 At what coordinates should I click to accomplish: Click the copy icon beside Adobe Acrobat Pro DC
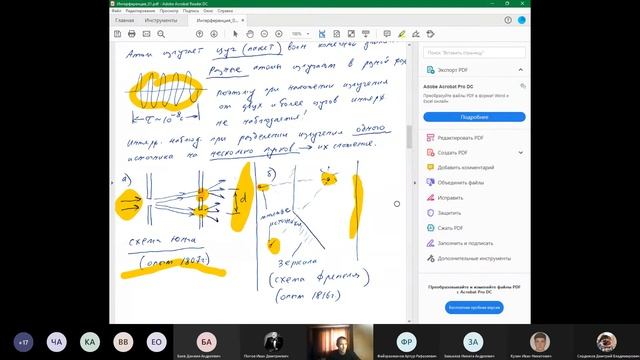tap(522, 86)
